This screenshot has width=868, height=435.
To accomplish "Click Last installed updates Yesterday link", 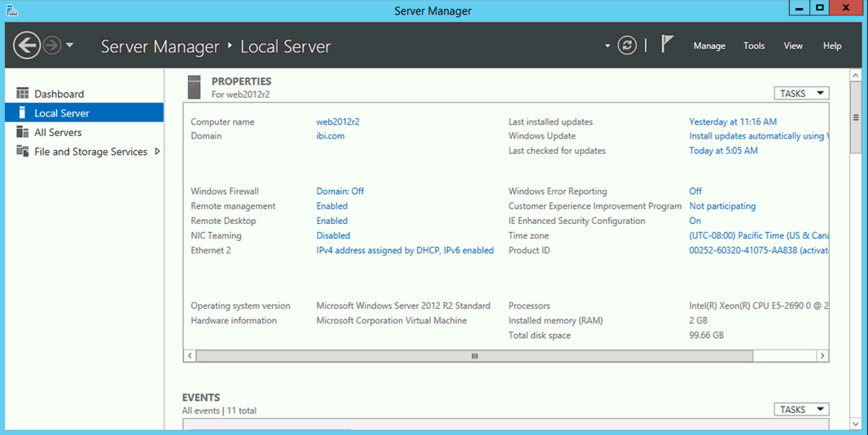I will 732,122.
